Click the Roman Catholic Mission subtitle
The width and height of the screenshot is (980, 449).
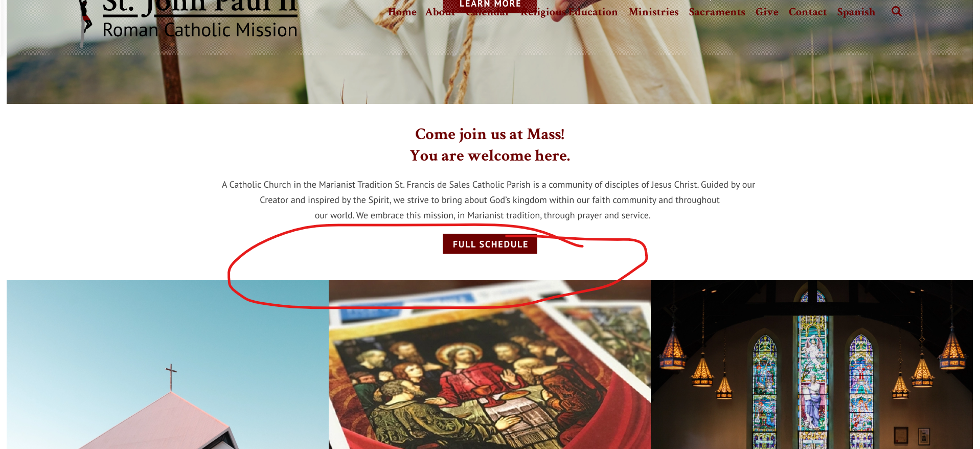tap(200, 30)
